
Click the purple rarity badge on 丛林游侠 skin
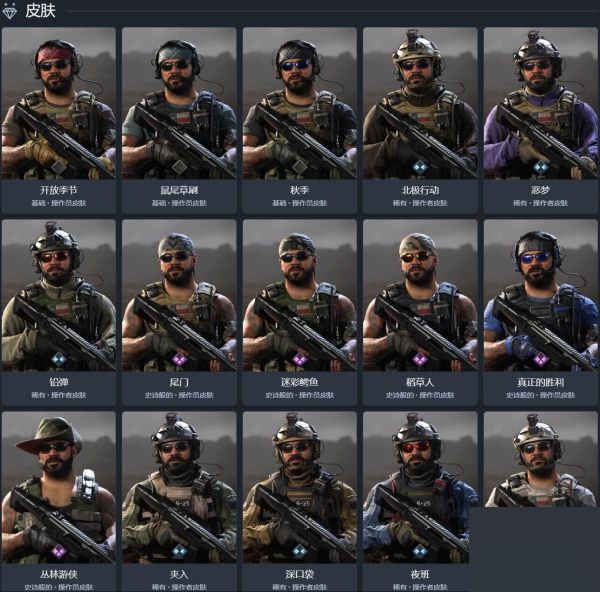[x=59, y=551]
